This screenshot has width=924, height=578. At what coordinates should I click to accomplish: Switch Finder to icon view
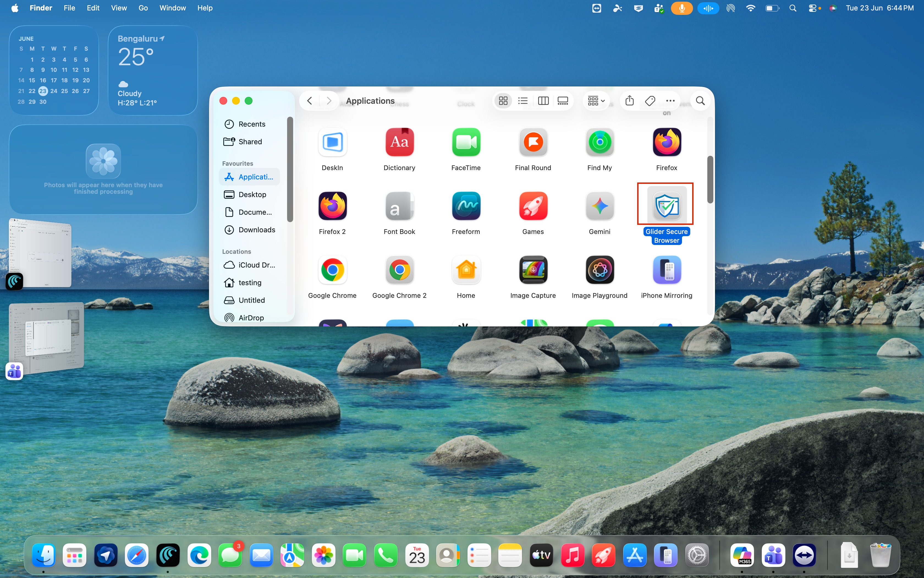tap(503, 101)
